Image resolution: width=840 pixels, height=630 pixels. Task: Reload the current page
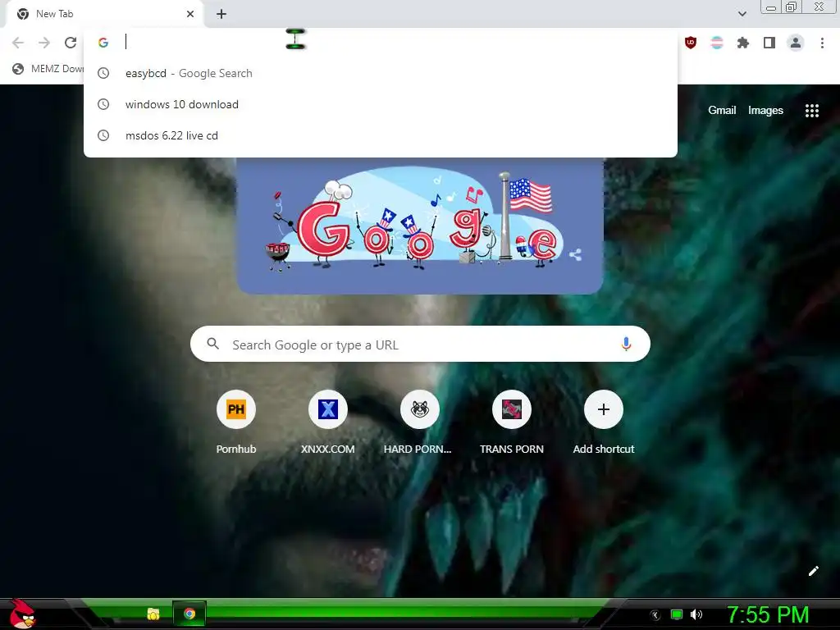(x=71, y=43)
